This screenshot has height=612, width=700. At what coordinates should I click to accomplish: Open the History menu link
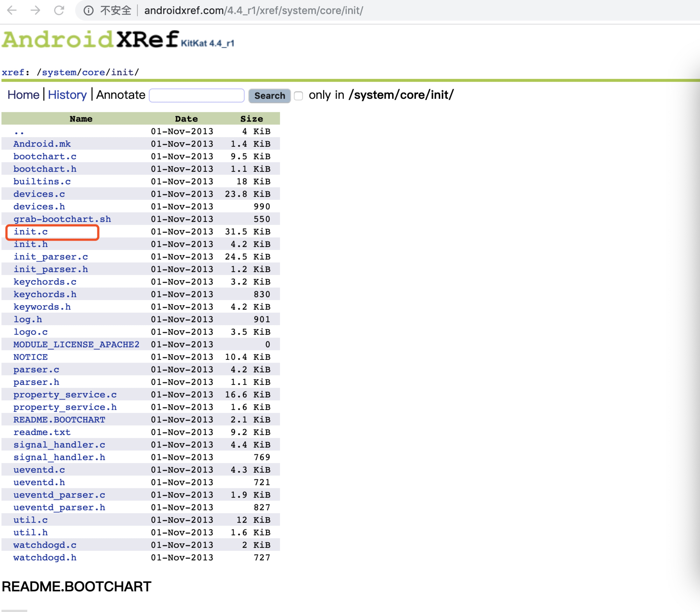click(67, 95)
